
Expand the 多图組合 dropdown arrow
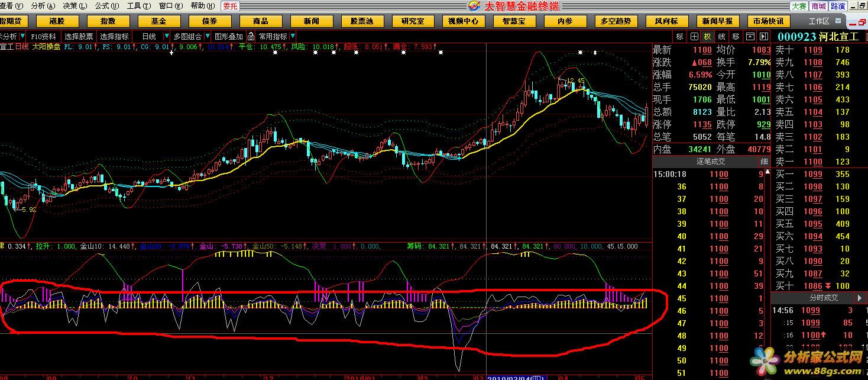(207, 36)
